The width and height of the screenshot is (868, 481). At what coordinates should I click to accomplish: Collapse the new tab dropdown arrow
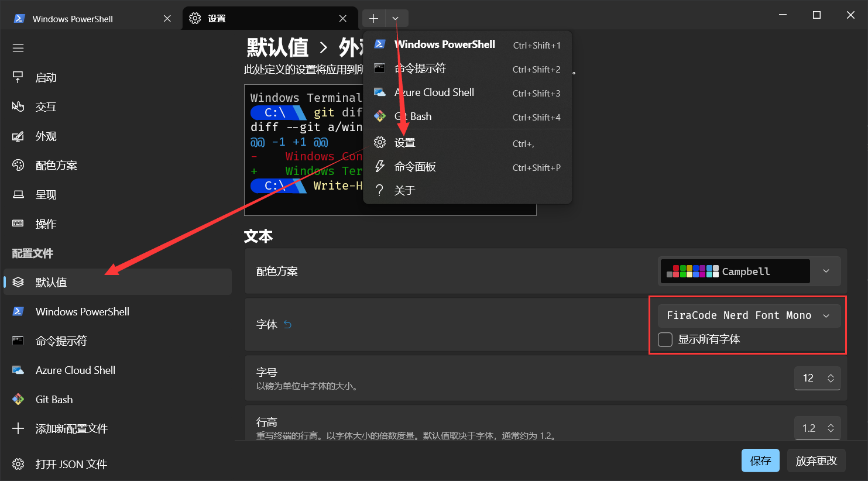pos(396,18)
